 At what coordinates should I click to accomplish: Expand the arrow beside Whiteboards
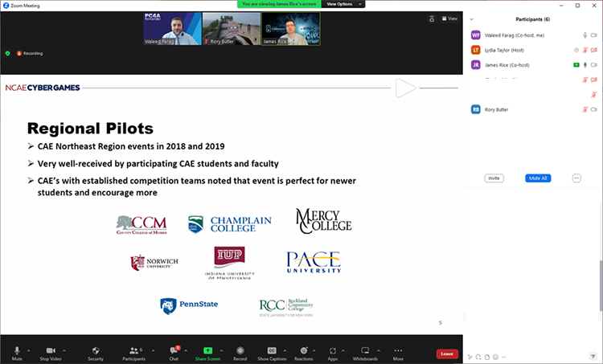pos(379,350)
